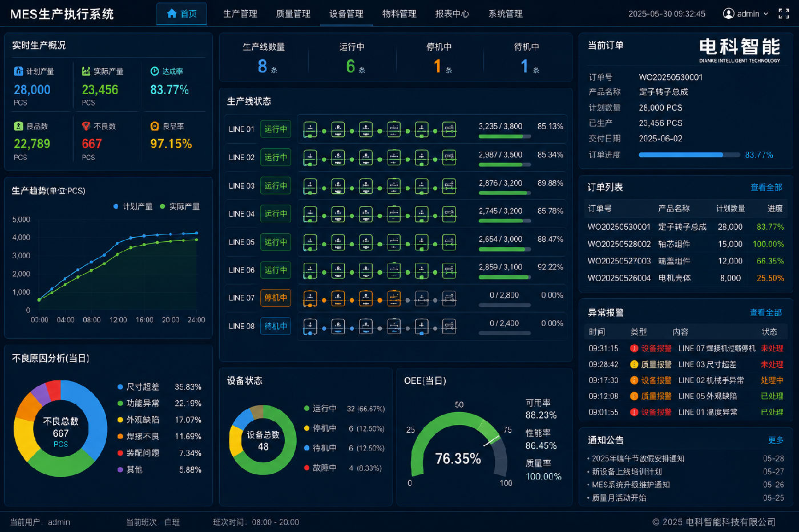Open 查看全部 link in 异常报警
The image size is (799, 532).
[766, 312]
